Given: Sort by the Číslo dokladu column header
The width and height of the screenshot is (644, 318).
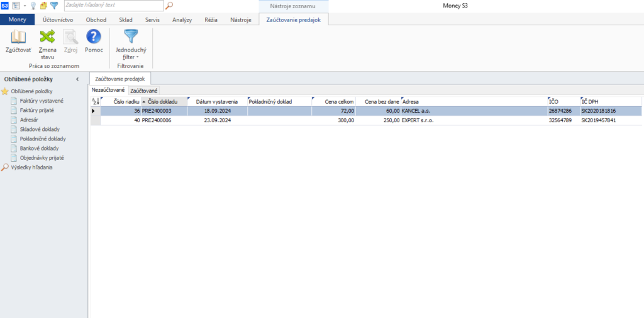Looking at the screenshot, I should [164, 101].
